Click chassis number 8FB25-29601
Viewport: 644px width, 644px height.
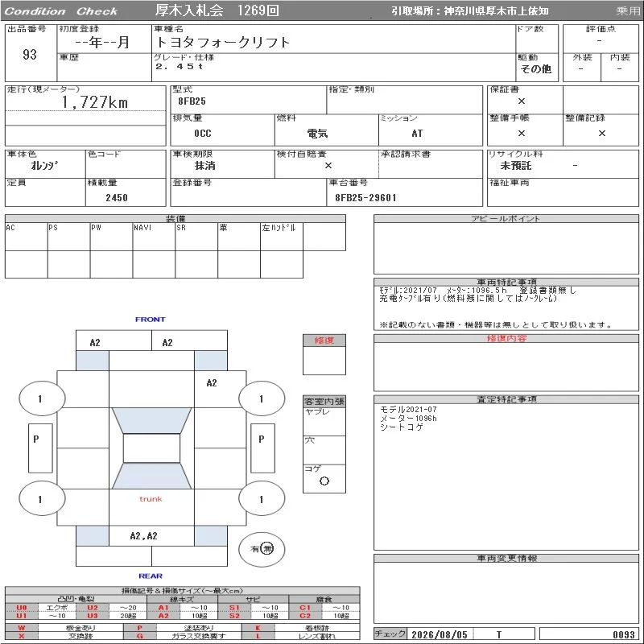[365, 197]
